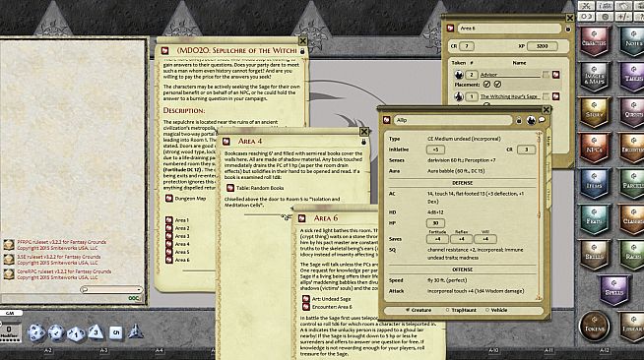The height and width of the screenshot is (360, 644).
Task: Click the chat entry box beside OOC
Action: pyautogui.click(x=64, y=298)
